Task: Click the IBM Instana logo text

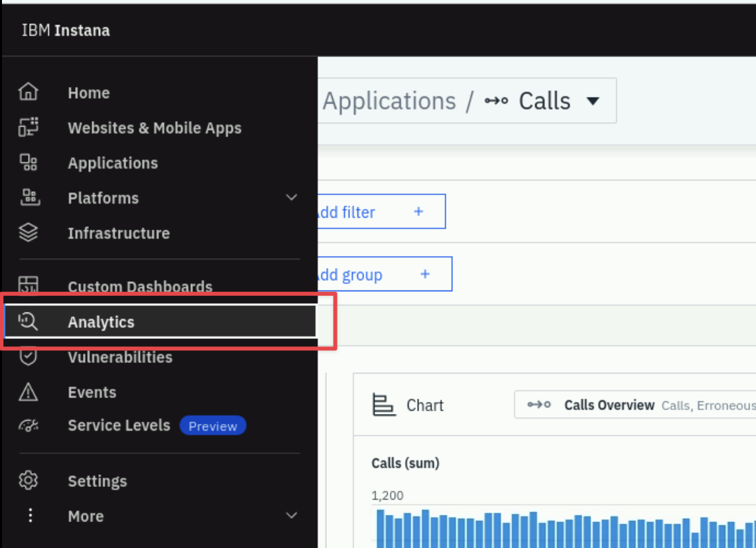Action: (66, 31)
